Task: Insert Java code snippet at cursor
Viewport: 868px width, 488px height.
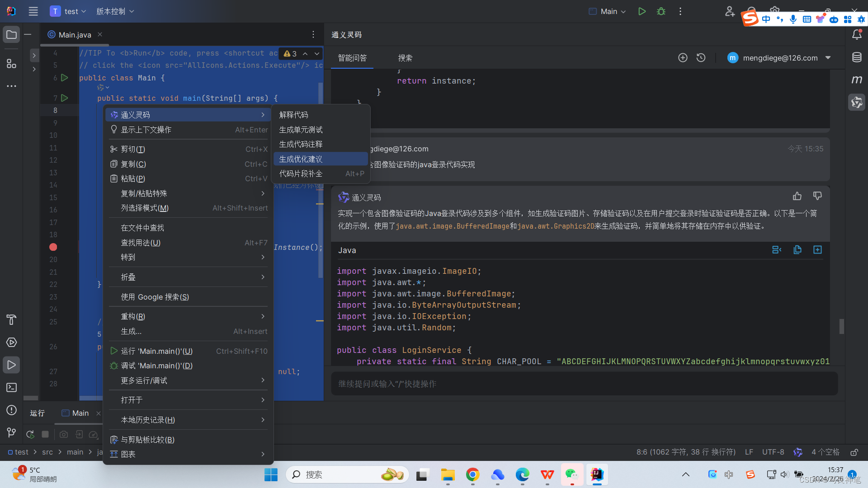Action: [777, 250]
